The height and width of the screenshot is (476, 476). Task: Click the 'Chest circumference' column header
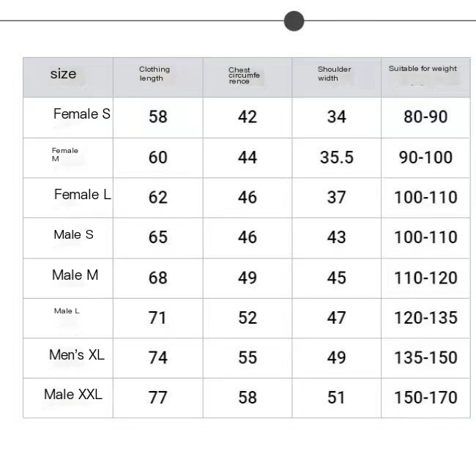tap(244, 76)
